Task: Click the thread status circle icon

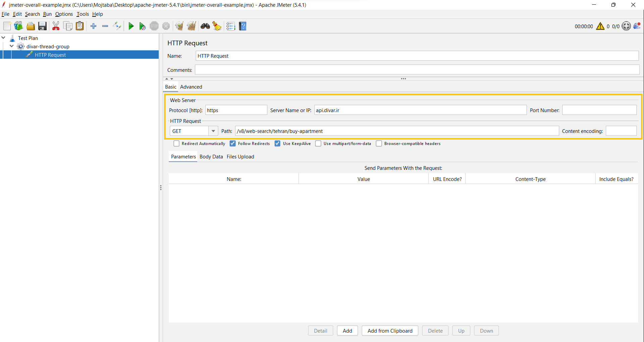Action: (x=626, y=26)
